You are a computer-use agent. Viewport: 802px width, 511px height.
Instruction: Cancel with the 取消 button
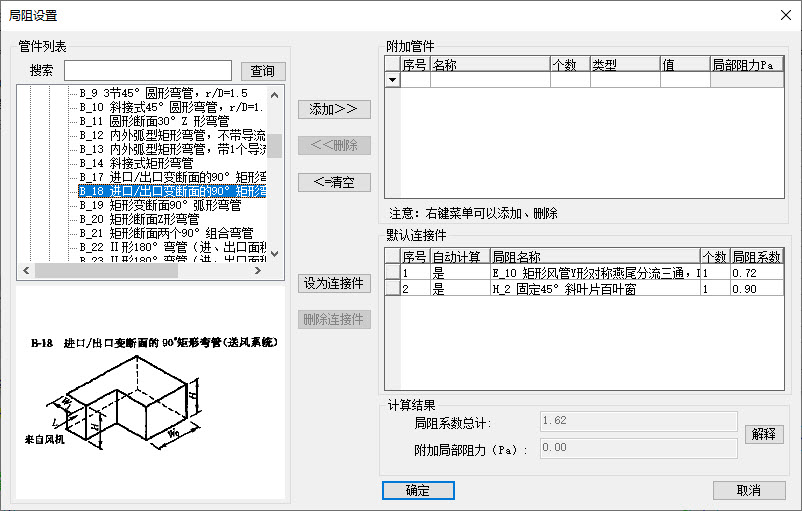(749, 491)
